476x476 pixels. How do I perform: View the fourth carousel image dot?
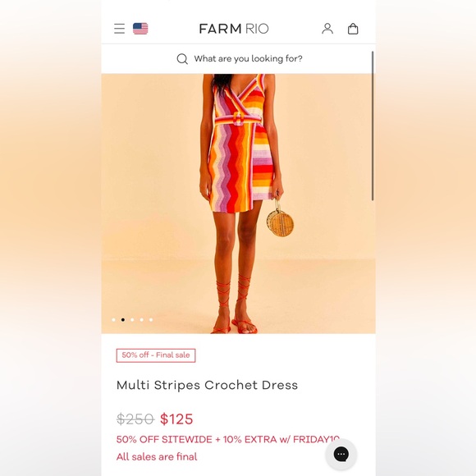coord(142,320)
